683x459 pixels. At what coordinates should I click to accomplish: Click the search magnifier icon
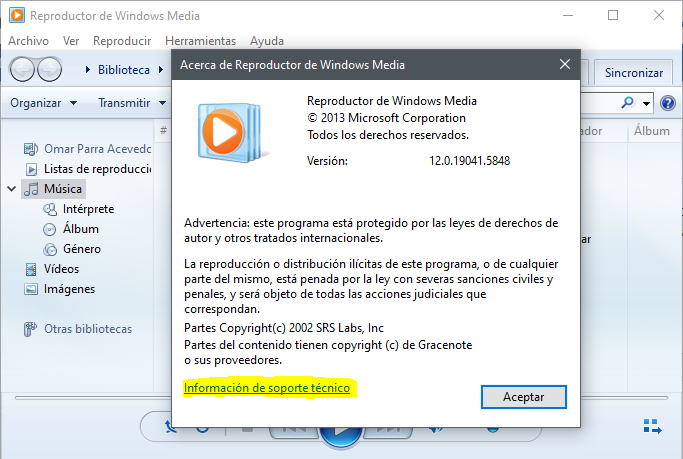[x=628, y=103]
